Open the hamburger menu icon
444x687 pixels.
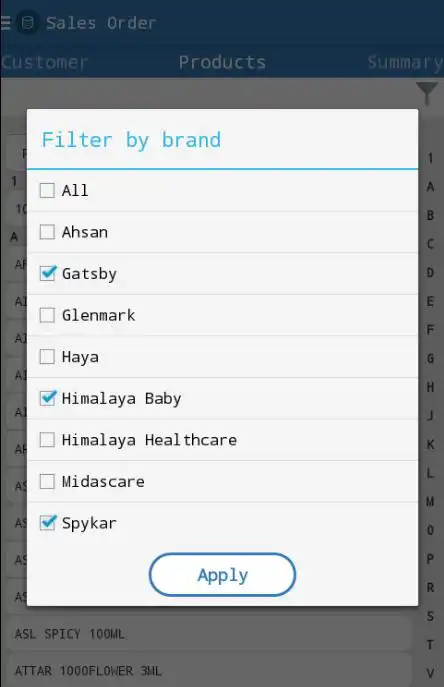tap(5, 23)
